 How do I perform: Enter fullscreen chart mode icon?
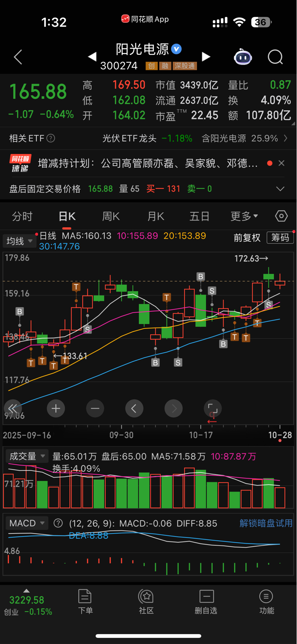(213, 408)
